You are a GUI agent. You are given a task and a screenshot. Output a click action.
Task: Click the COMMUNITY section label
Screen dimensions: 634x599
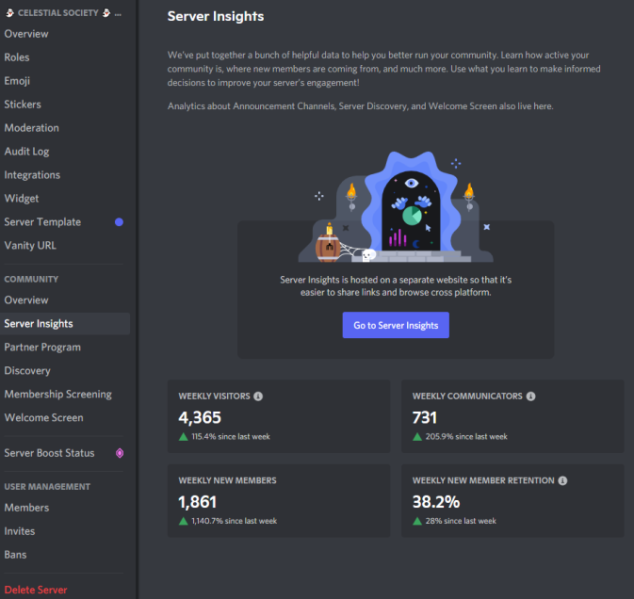pyautogui.click(x=31, y=279)
